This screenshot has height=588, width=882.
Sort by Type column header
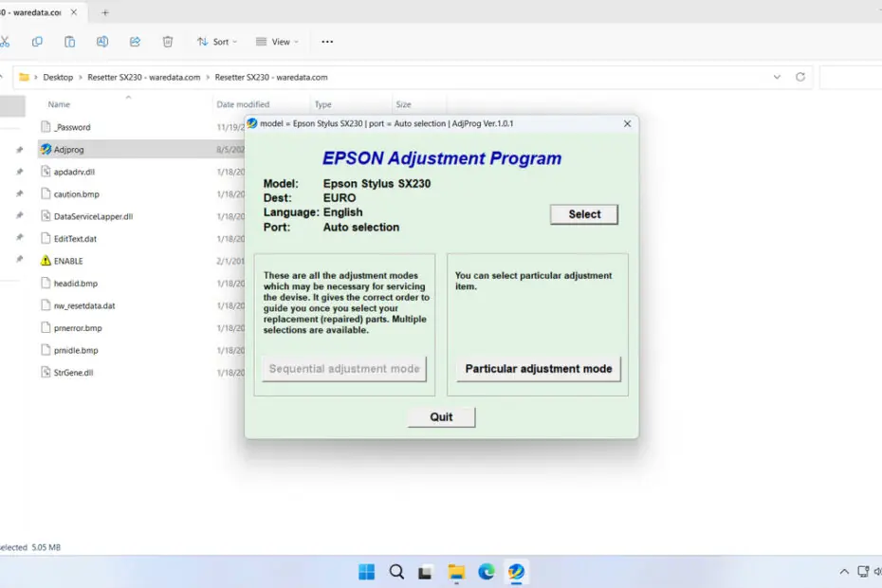click(x=322, y=104)
